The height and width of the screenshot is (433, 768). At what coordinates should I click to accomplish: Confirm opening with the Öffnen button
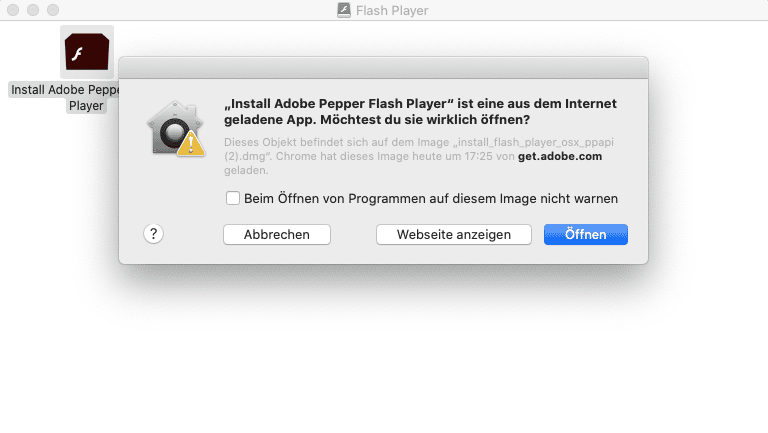(x=585, y=235)
